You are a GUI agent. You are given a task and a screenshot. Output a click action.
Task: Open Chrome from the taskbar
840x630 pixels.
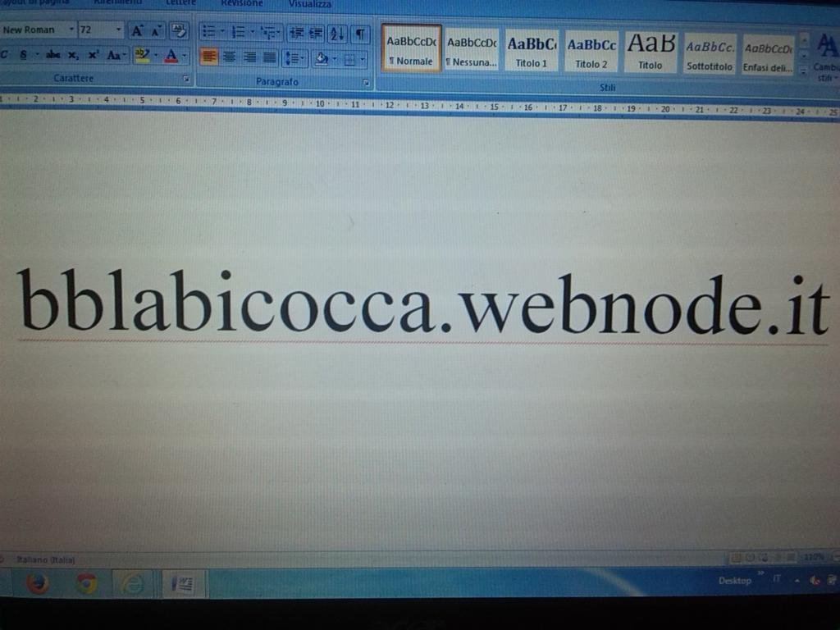(85, 583)
